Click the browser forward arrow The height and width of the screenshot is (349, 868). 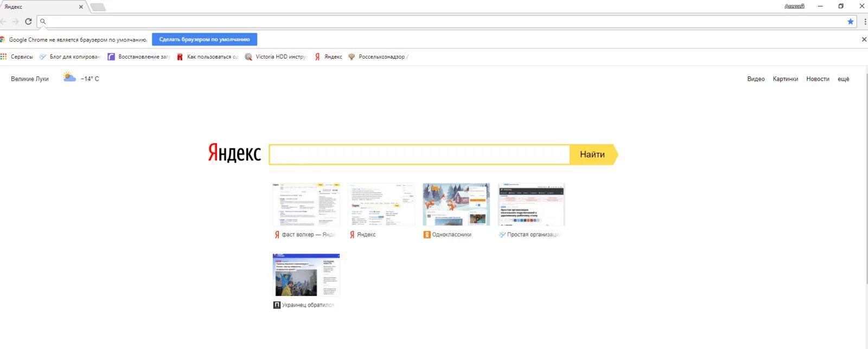tap(15, 22)
